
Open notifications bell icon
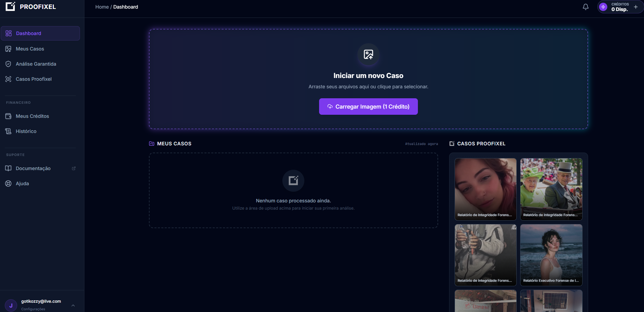(586, 7)
